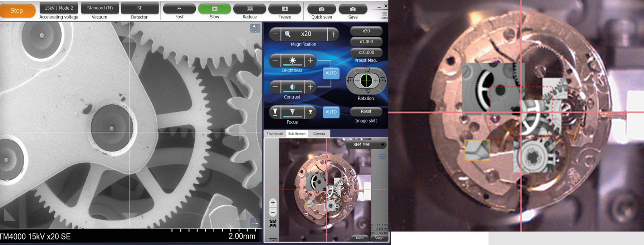The image size is (644, 245).
Task: Click the Quick save camera button
Action: [x=322, y=9]
